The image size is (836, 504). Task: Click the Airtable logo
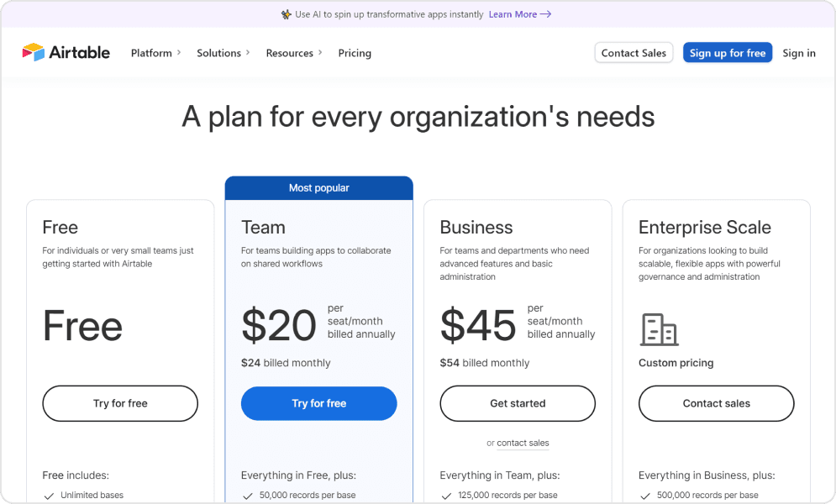point(66,52)
